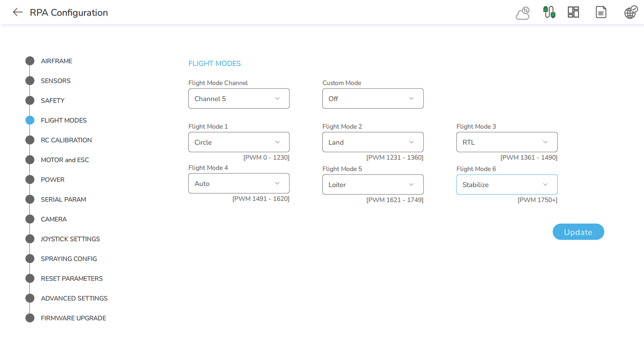The image size is (644, 362).
Task: Open the cloud sync icon
Action: pos(522,13)
